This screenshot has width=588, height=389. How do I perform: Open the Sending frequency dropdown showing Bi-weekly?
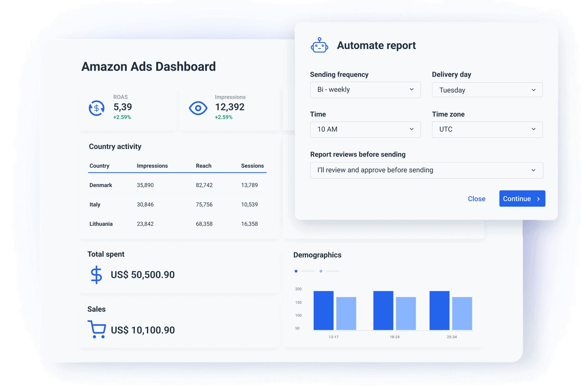point(365,90)
